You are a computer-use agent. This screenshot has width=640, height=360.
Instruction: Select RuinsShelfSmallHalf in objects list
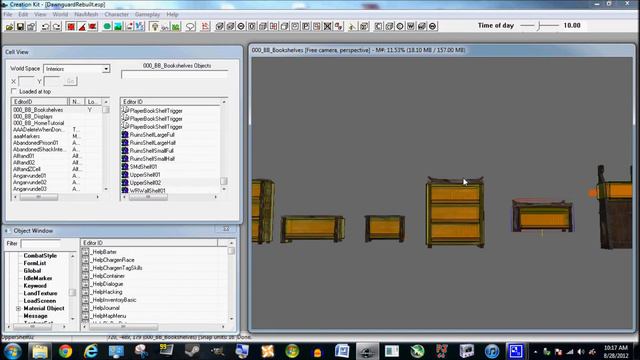coord(152,159)
